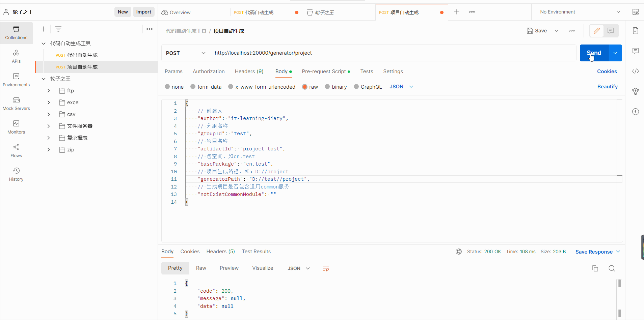Change response JSON format dropdown
644x320 pixels.
tap(299, 268)
